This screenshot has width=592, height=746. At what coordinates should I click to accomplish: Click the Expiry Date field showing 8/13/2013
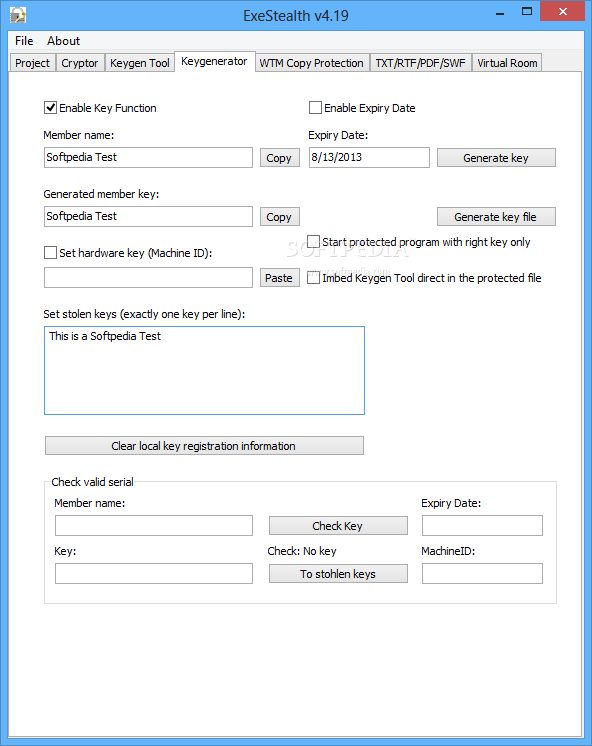coord(369,157)
